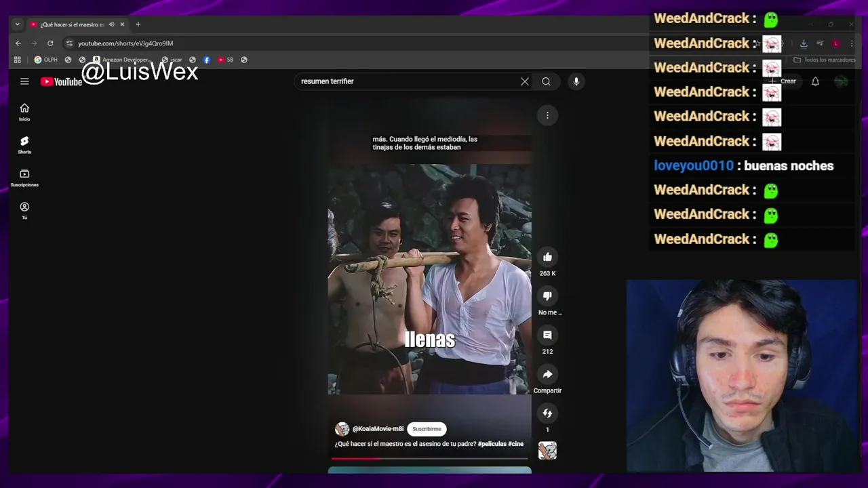Open the sound thumbnail below remix
The image size is (868, 488).
click(x=547, y=451)
